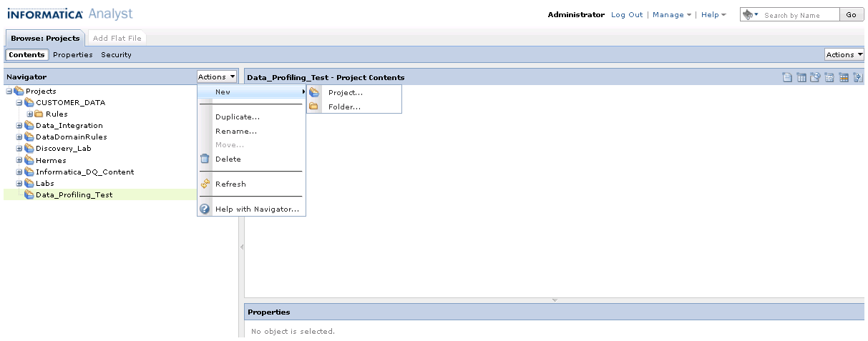Open the top-right Actions dropdown
The image size is (868, 341).
[x=844, y=54]
